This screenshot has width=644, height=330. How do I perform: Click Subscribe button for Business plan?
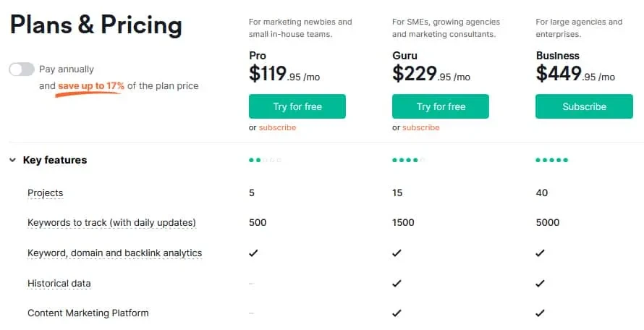pos(584,106)
